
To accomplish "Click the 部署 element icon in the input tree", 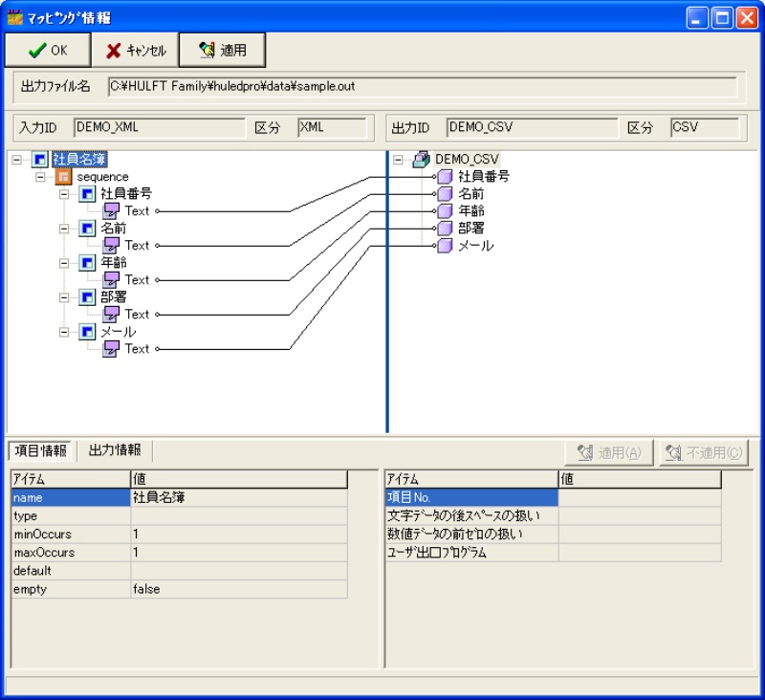I will [x=88, y=297].
